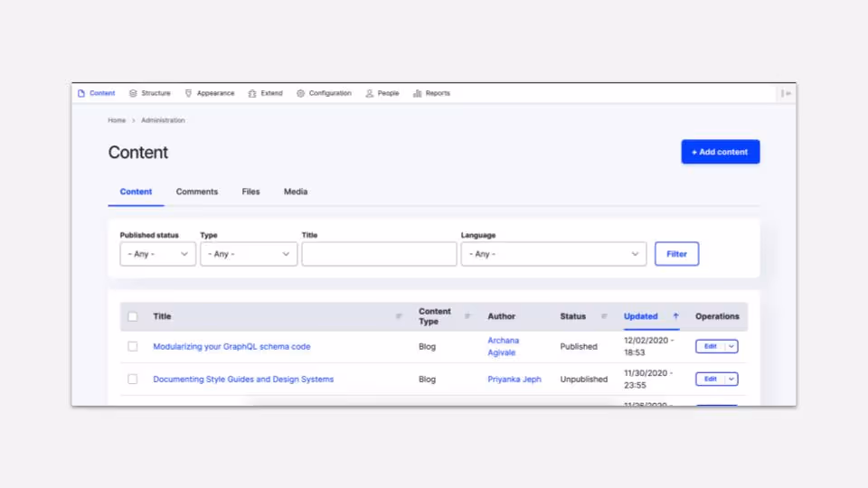Image resolution: width=868 pixels, height=488 pixels.
Task: Click sort icon beside Content Type header
Action: (x=467, y=316)
